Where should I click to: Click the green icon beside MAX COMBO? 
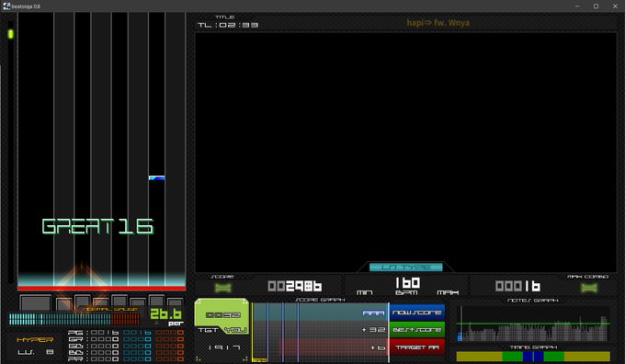pyautogui.click(x=589, y=288)
